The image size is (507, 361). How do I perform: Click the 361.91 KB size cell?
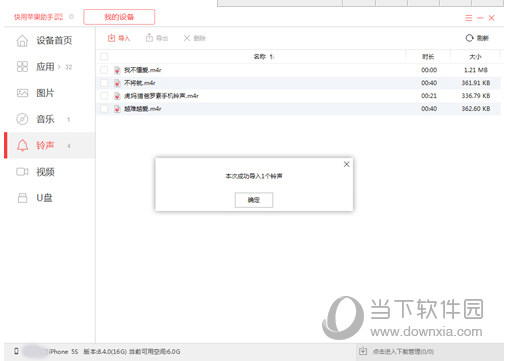tap(476, 83)
